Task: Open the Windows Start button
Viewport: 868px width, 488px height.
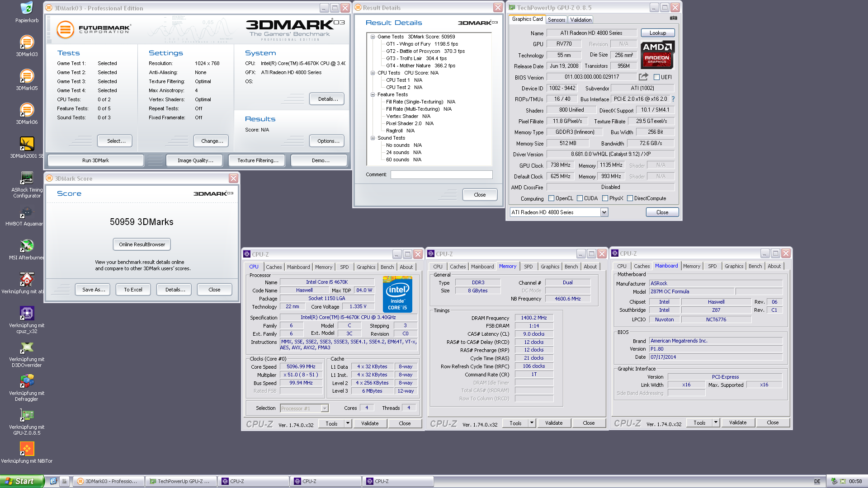Action: point(22,481)
